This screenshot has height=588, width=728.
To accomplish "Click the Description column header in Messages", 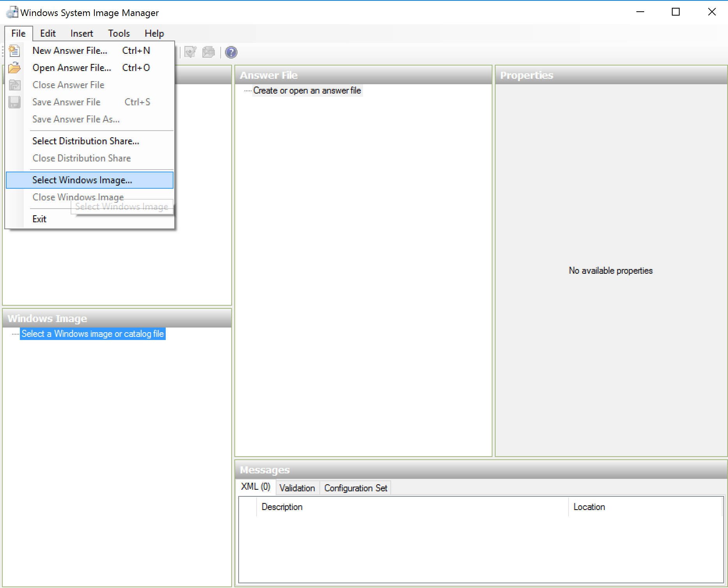I will pos(282,507).
